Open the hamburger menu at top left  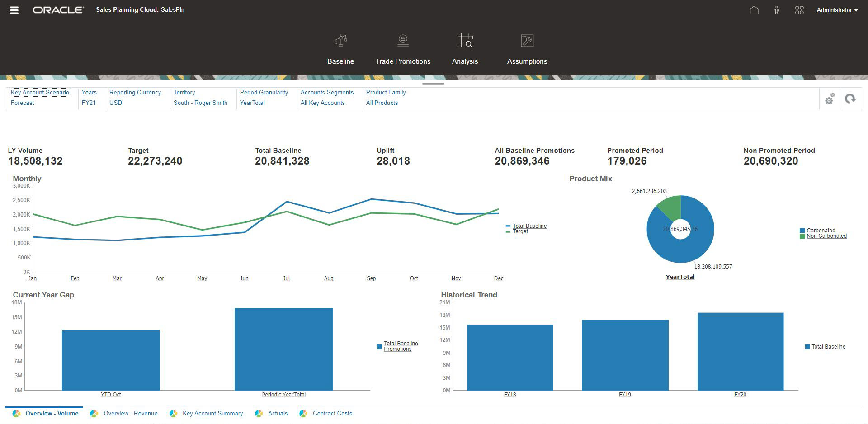coord(14,9)
